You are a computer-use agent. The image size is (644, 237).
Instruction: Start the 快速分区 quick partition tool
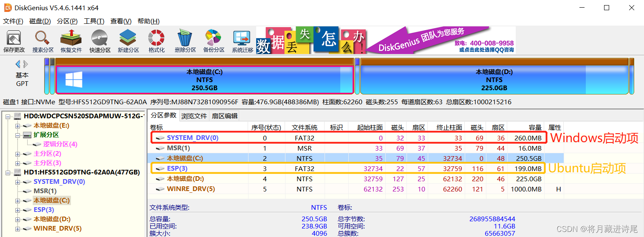pos(100,42)
